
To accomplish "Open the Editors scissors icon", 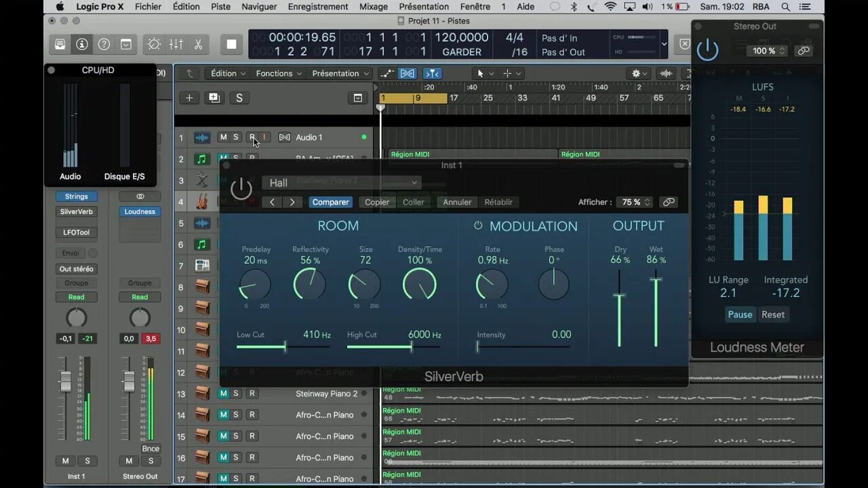I will (198, 44).
